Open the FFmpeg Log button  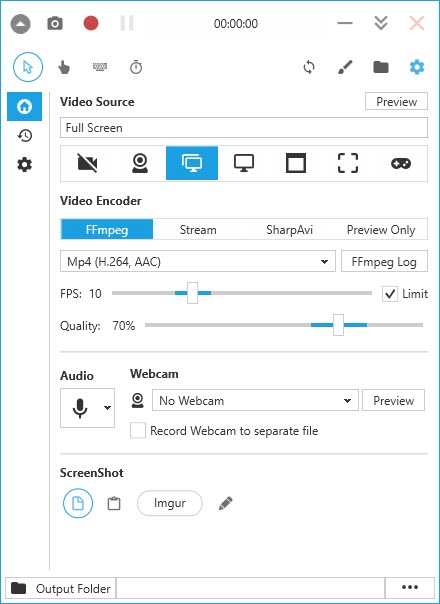coord(384,262)
